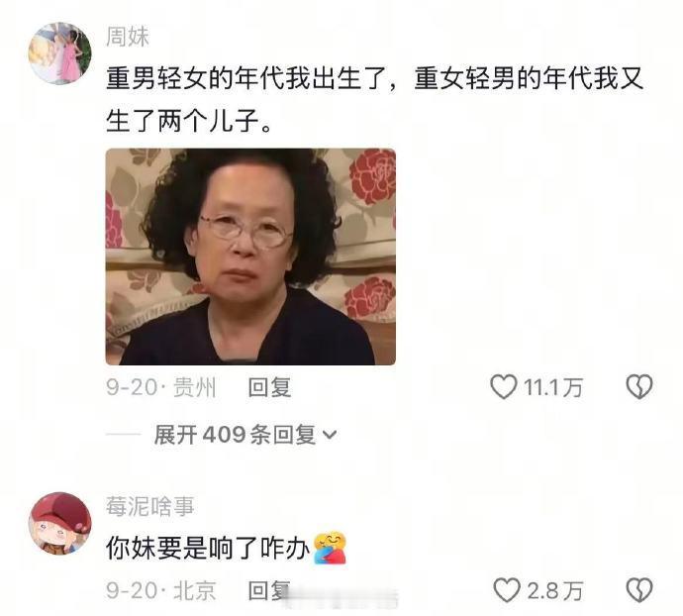Open 周妹's profile avatar
The image size is (683, 616).
pyautogui.click(x=60, y=53)
